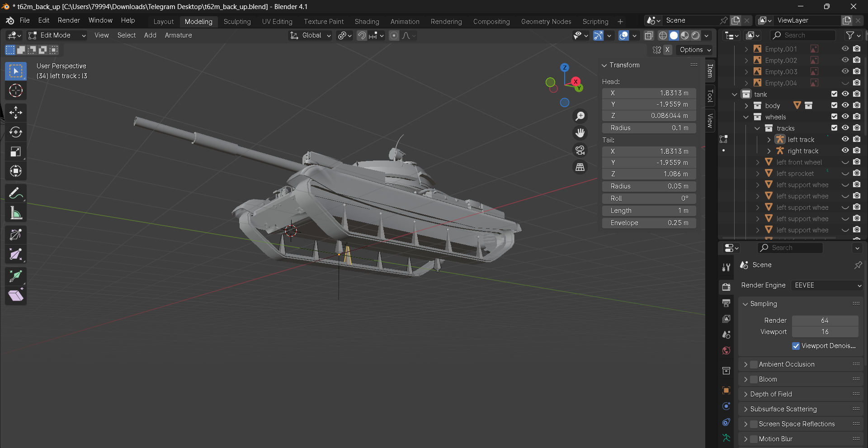Open the Render Engine EEVEE dropdown
868x448 pixels.
click(x=827, y=285)
